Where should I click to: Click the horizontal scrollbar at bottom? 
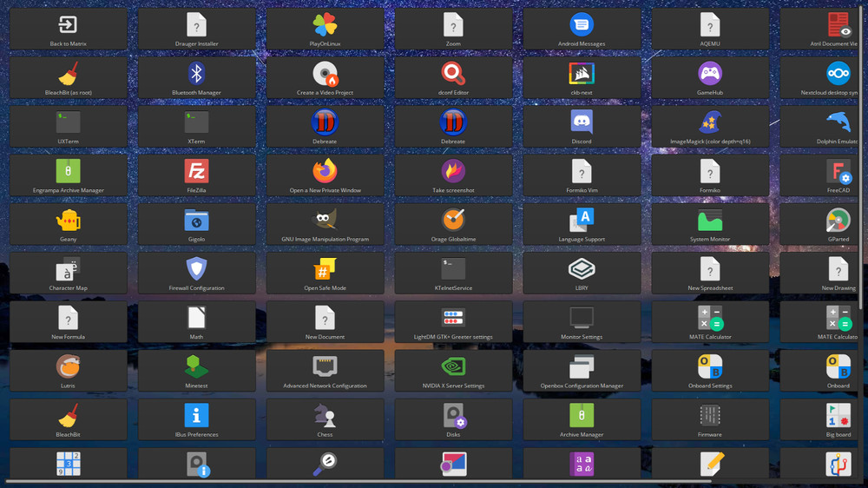pos(358,481)
